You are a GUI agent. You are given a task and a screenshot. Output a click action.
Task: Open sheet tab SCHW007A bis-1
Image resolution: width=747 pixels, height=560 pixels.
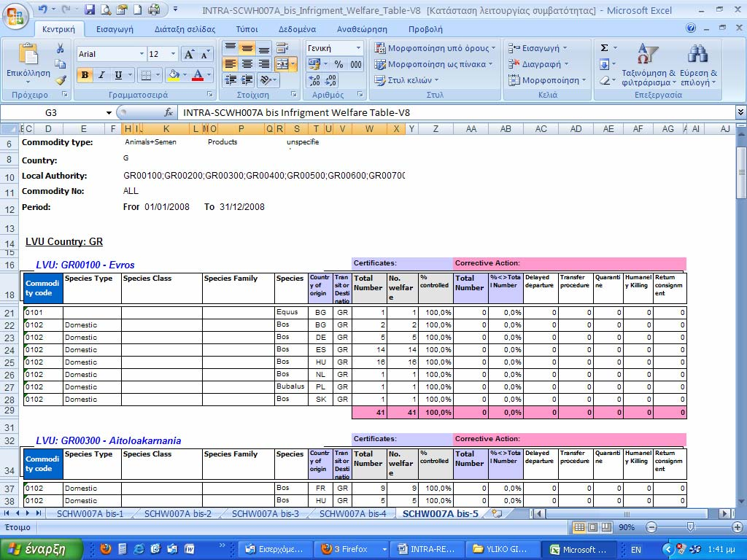pyautogui.click(x=90, y=514)
